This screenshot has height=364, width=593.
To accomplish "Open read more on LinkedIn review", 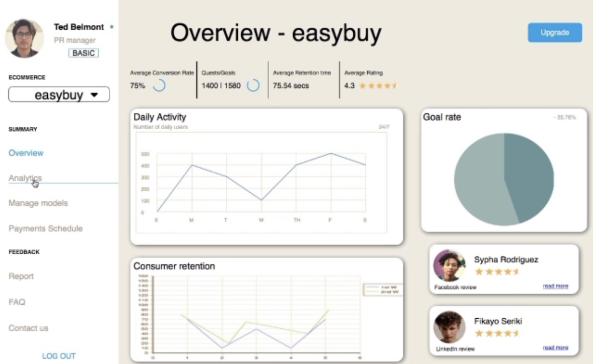I will pyautogui.click(x=555, y=348).
